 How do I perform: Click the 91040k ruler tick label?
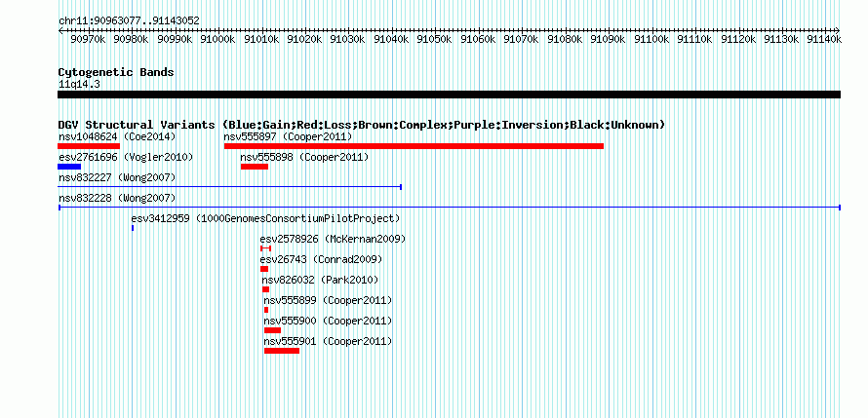391,39
